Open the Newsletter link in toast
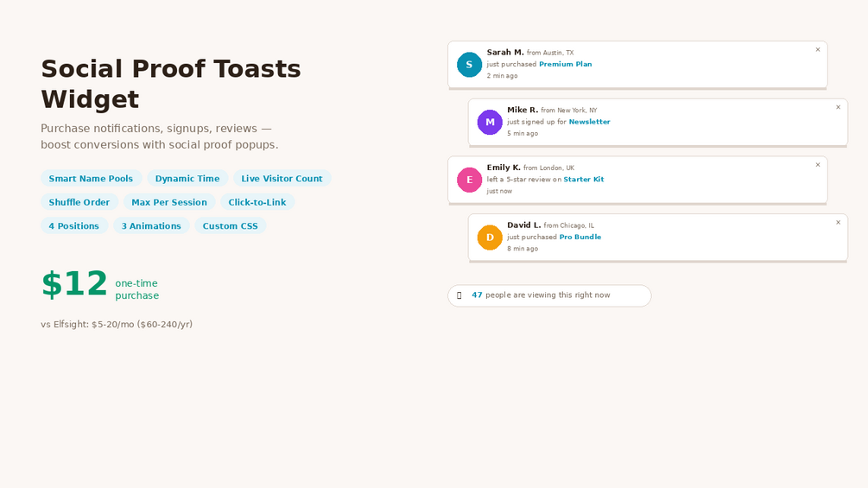The height and width of the screenshot is (488, 868). [x=589, y=122]
